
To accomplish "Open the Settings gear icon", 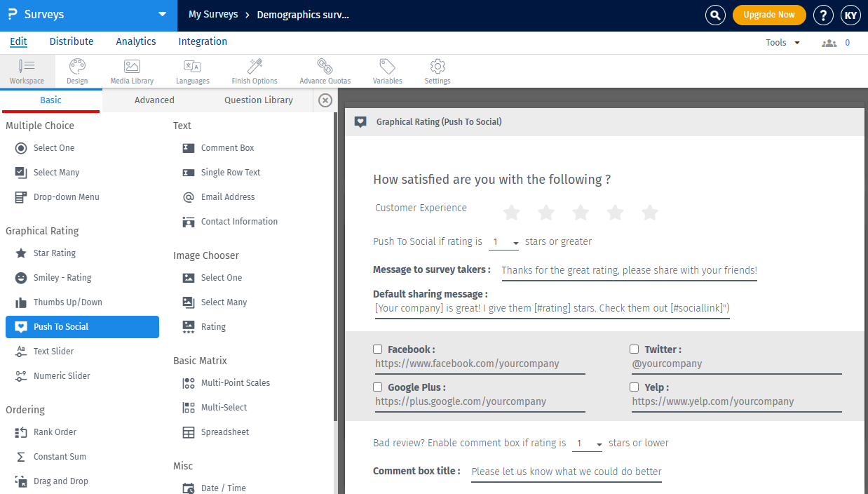I will (438, 72).
